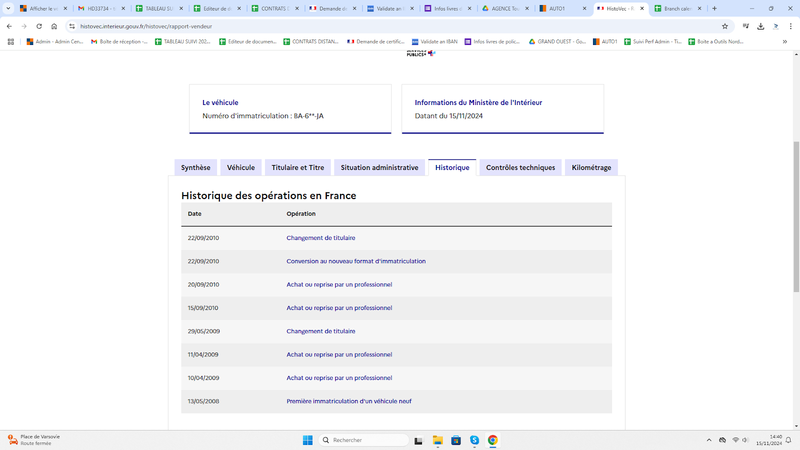Open the TABLEAU SUIVI 202 bookmark

[x=183, y=42]
